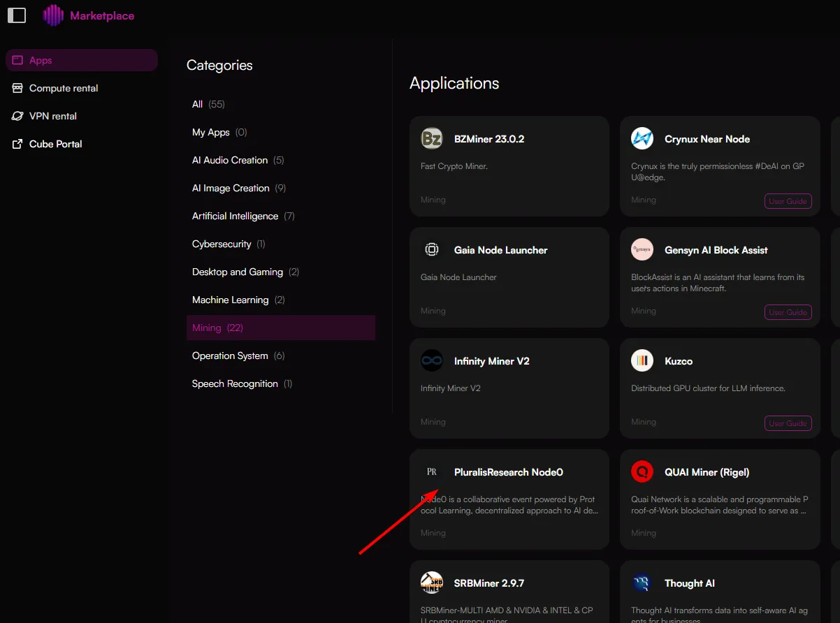Screen dimensions: 840x623
Task: Click the Gensyn AI Block Assist icon
Action: (642, 250)
